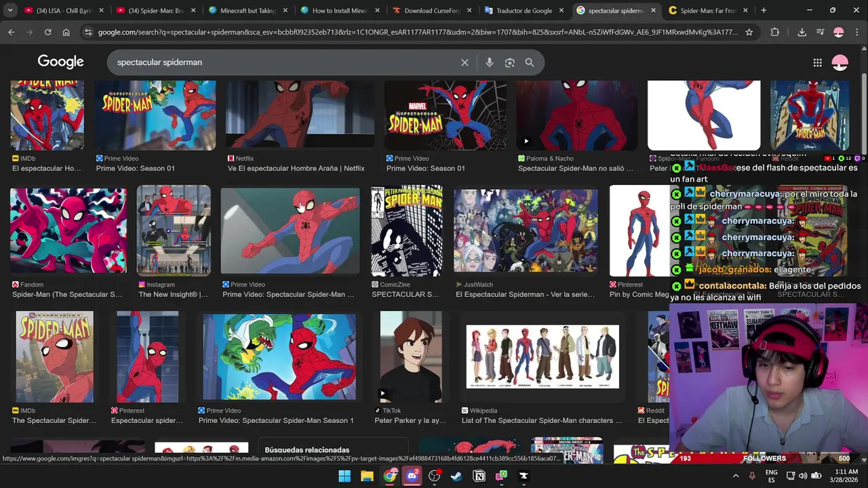Show hidden system tray icons
The height and width of the screenshot is (488, 868).
(736, 476)
